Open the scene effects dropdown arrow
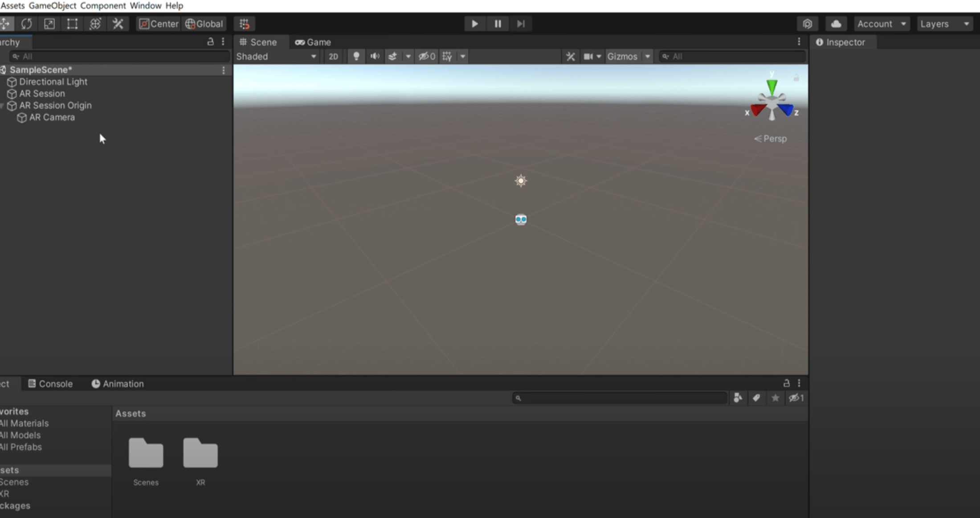This screenshot has height=518, width=980. [x=408, y=56]
